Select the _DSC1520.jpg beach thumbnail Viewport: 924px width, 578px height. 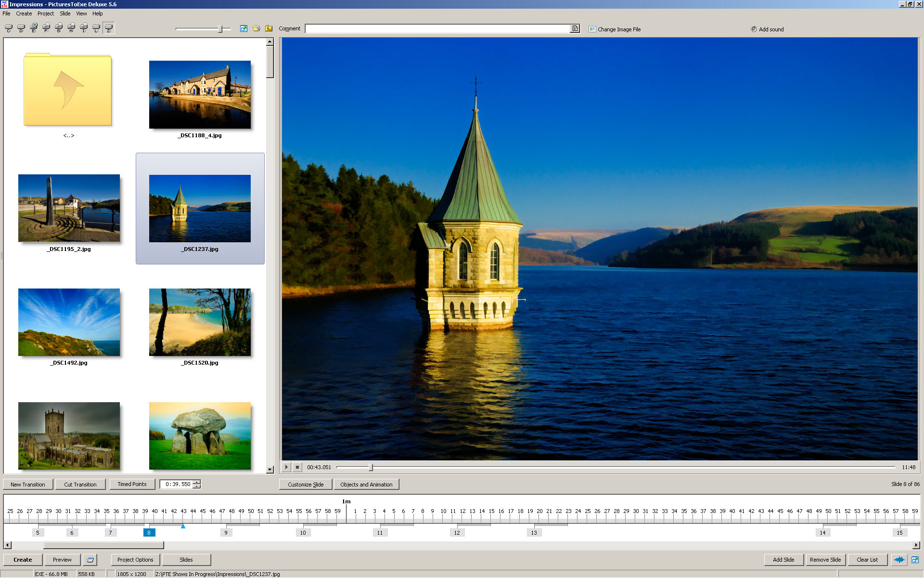(x=200, y=322)
